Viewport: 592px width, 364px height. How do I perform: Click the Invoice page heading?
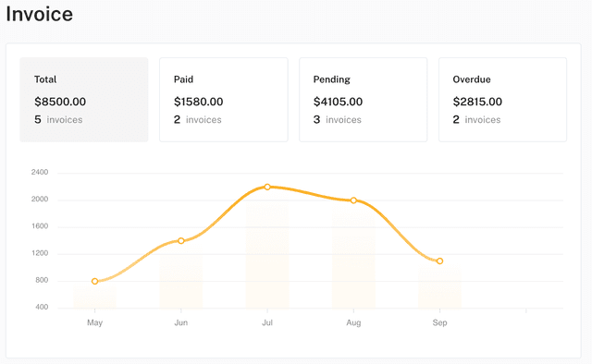pos(39,15)
